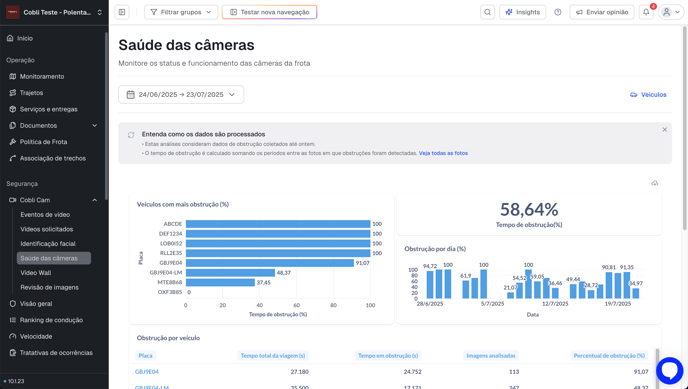Image resolution: width=688 pixels, height=389 pixels.
Task: Click Testar nova navegação button
Action: 269,12
